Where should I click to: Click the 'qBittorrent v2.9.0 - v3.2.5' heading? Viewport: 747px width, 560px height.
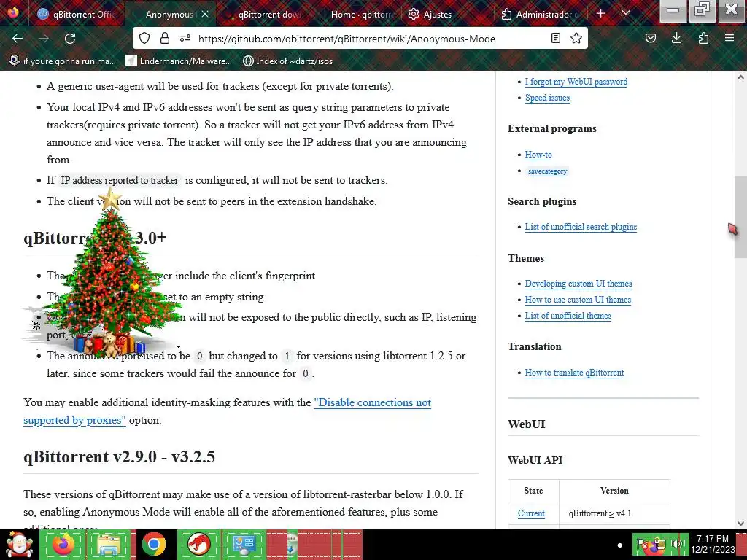click(119, 456)
